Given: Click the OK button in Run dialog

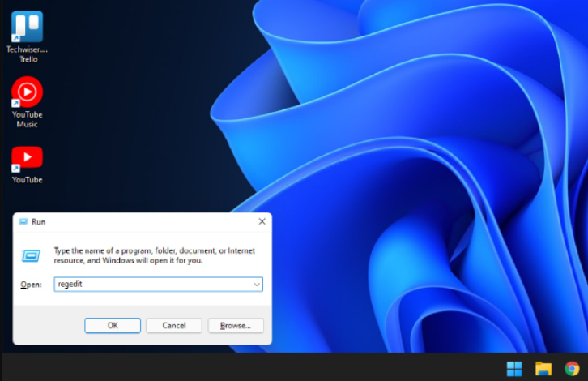Looking at the screenshot, I should click(x=113, y=325).
